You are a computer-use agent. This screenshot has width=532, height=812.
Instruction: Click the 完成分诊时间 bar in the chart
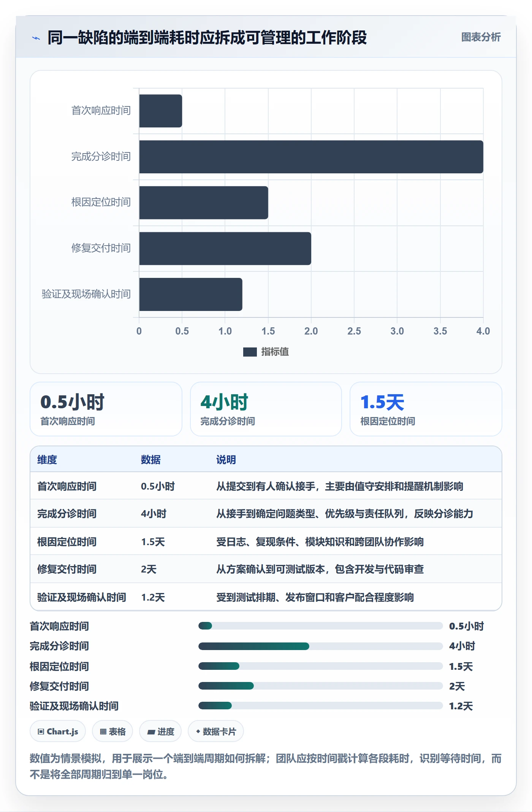[311, 157]
